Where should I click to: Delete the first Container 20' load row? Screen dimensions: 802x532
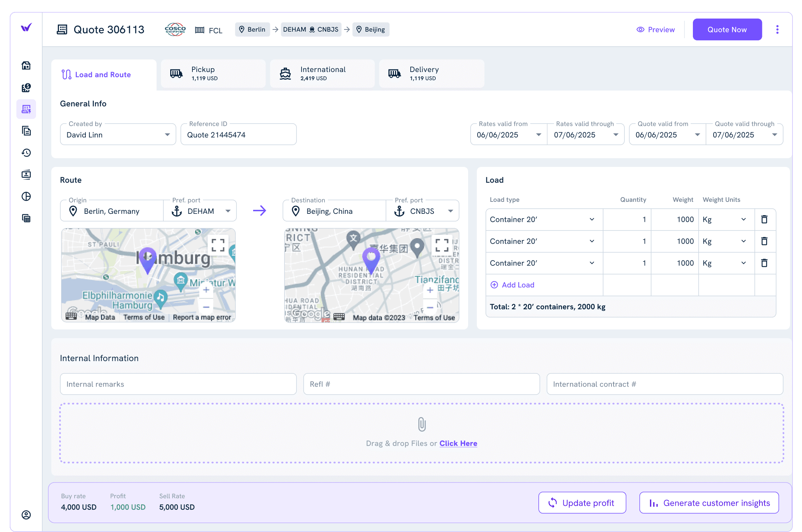point(764,219)
